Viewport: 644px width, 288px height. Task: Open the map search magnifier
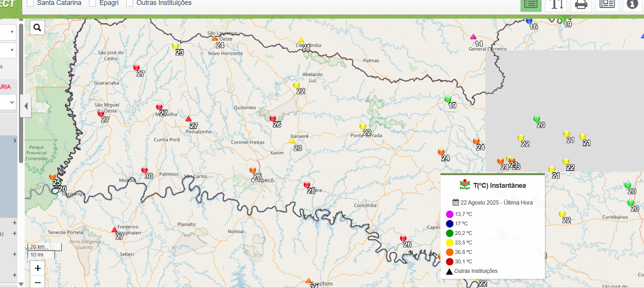point(37,27)
